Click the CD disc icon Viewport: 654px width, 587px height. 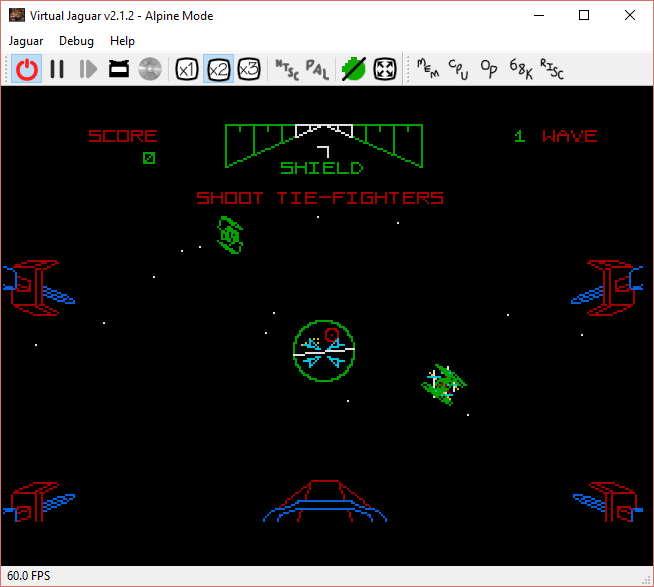tap(150, 69)
